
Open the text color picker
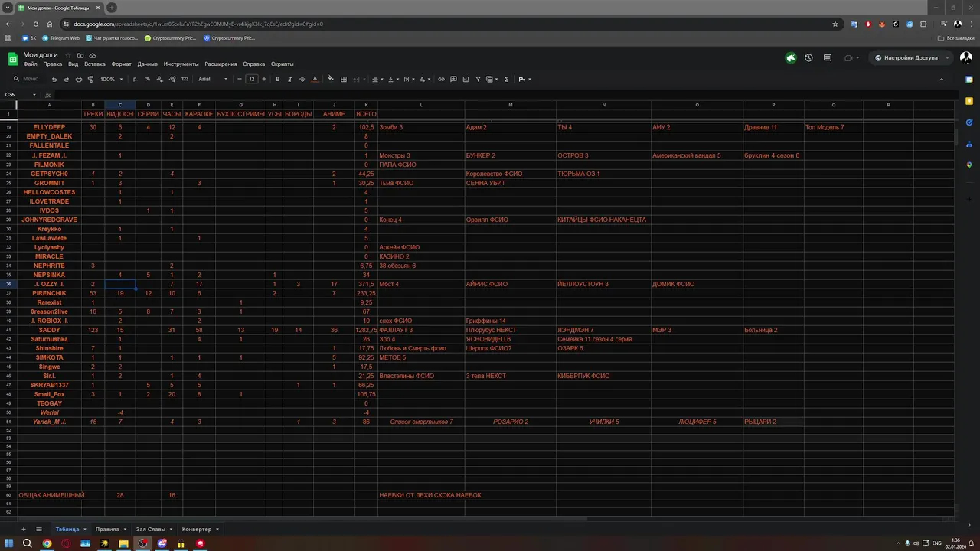click(x=314, y=79)
